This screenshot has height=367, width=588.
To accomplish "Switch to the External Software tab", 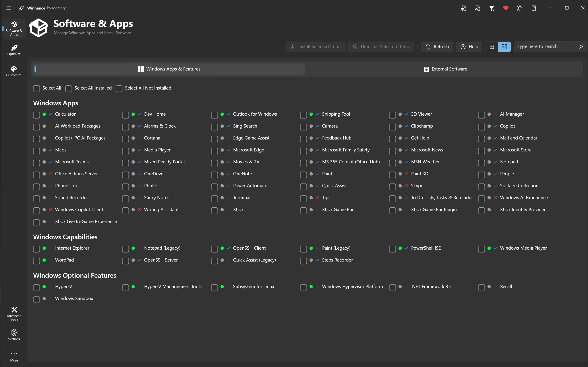I will [445, 69].
